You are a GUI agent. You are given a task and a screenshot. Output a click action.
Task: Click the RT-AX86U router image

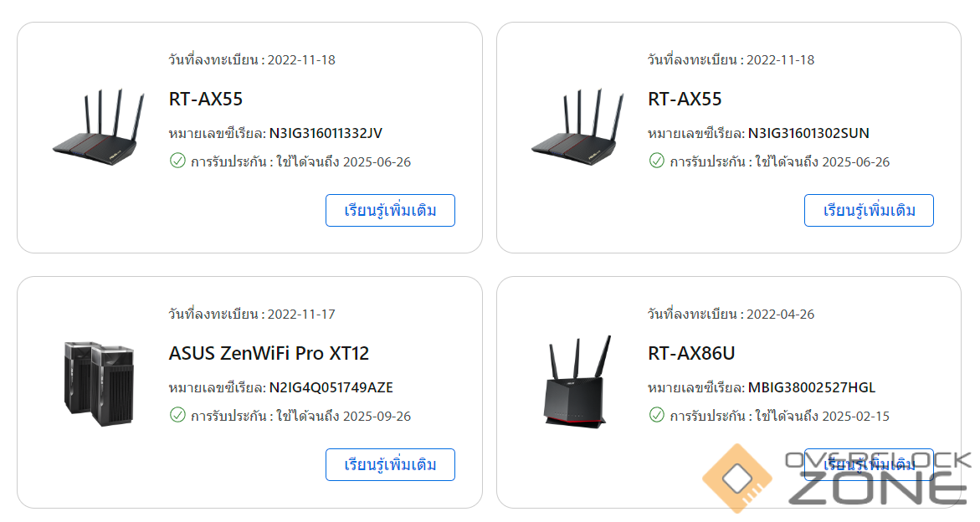pyautogui.click(x=577, y=382)
